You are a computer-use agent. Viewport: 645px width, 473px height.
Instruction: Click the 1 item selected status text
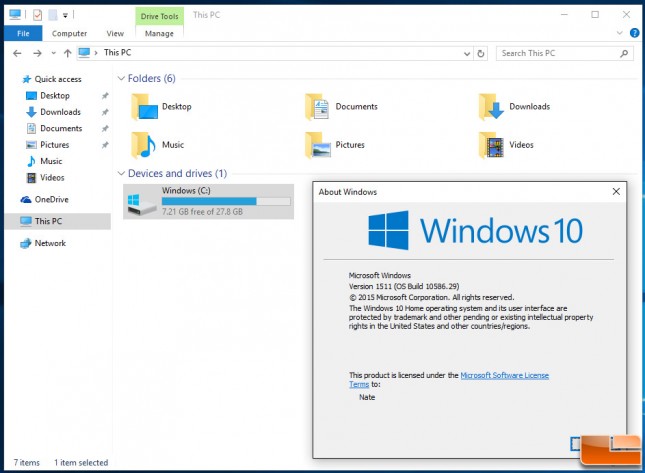[81, 463]
